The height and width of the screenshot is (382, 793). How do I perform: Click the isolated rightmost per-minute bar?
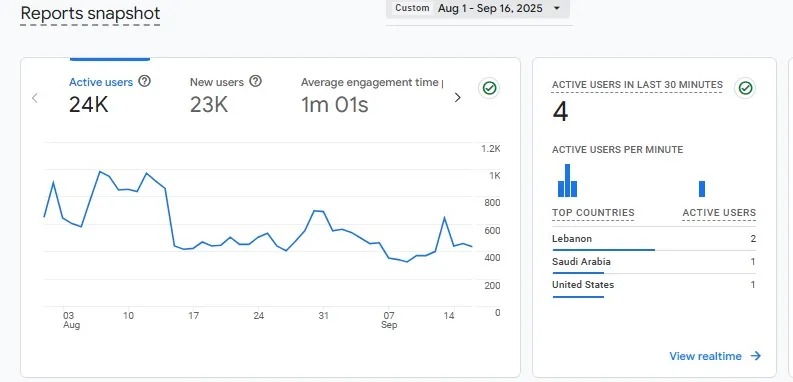[x=702, y=189]
